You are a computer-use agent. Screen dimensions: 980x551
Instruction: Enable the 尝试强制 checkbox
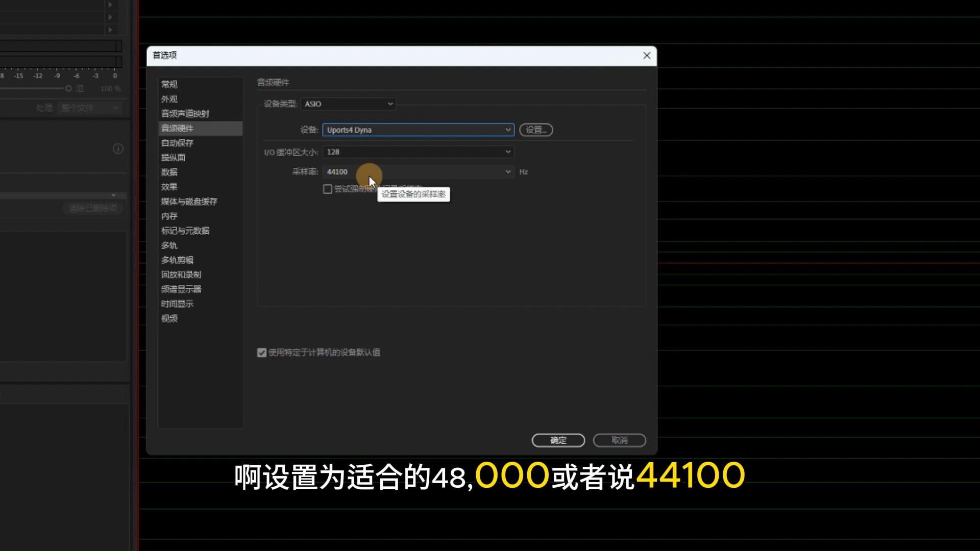pos(328,189)
